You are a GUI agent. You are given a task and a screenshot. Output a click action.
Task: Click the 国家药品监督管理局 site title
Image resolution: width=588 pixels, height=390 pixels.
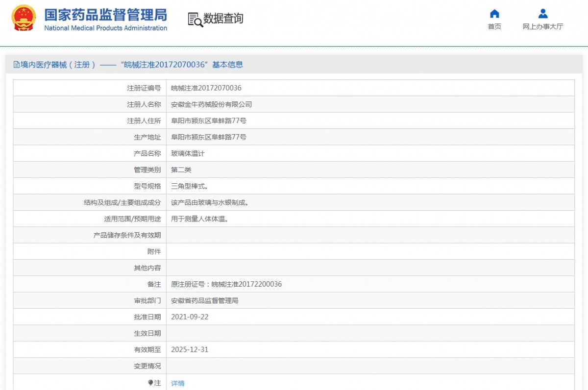point(105,15)
